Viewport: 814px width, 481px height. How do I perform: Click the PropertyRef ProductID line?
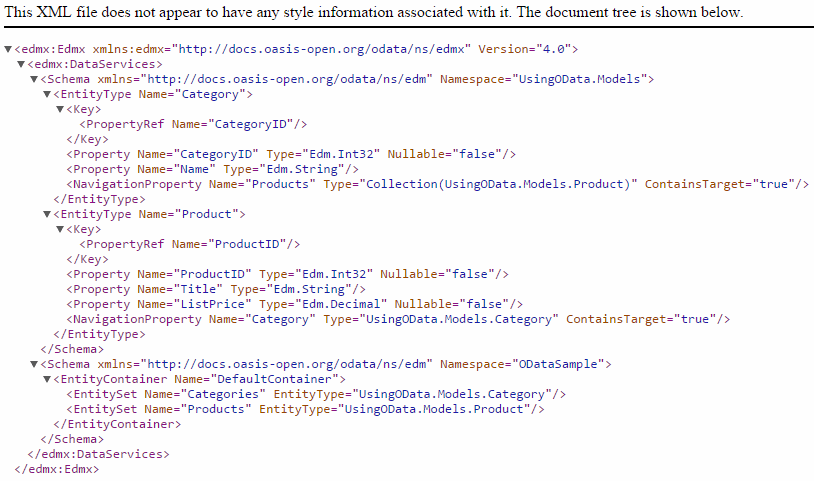(x=190, y=244)
